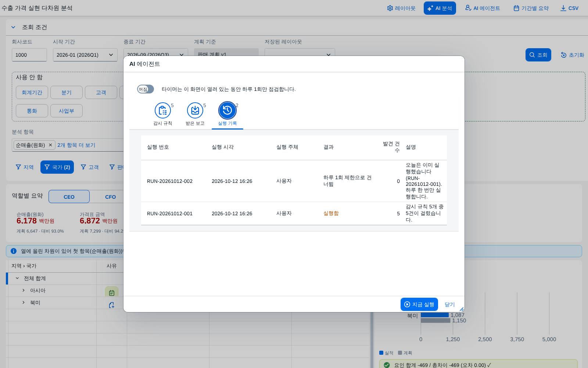Download CSV export
The width and height of the screenshot is (588, 368).
[x=569, y=8]
